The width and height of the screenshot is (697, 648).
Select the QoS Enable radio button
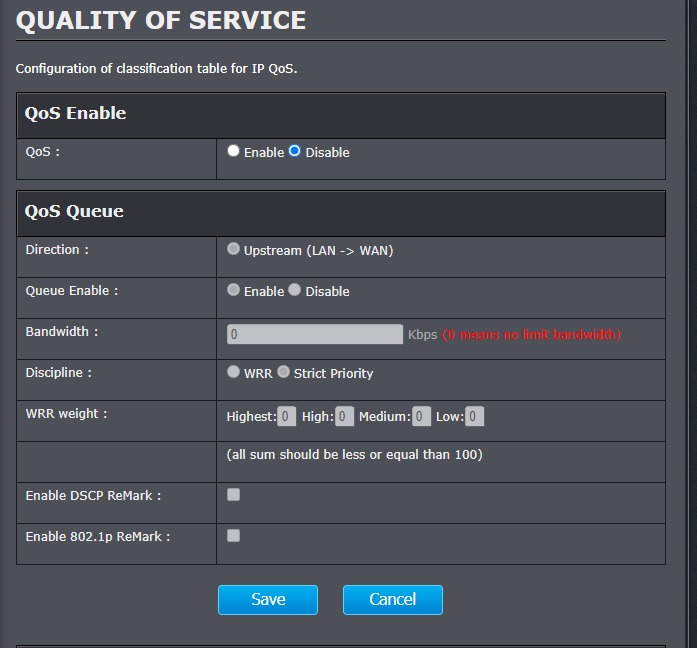coord(234,152)
